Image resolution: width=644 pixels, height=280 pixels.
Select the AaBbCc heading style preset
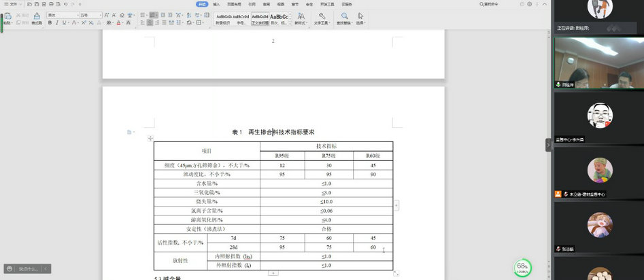[x=278, y=16]
